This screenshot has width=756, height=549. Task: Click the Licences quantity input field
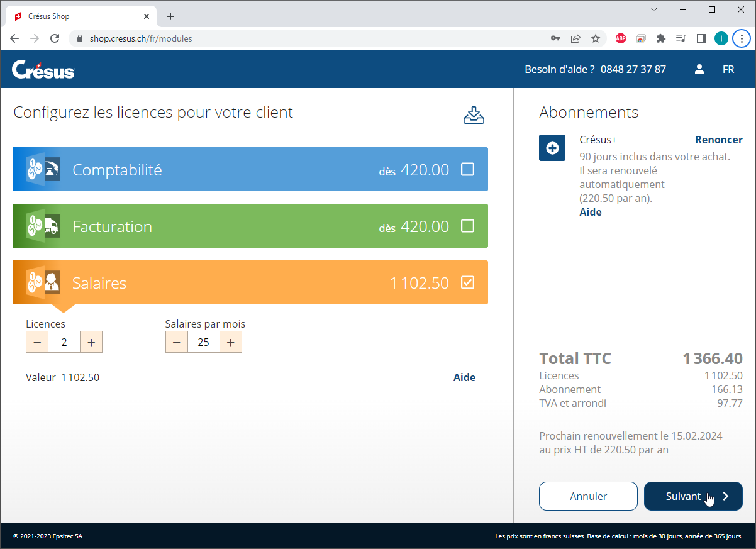[x=64, y=342]
